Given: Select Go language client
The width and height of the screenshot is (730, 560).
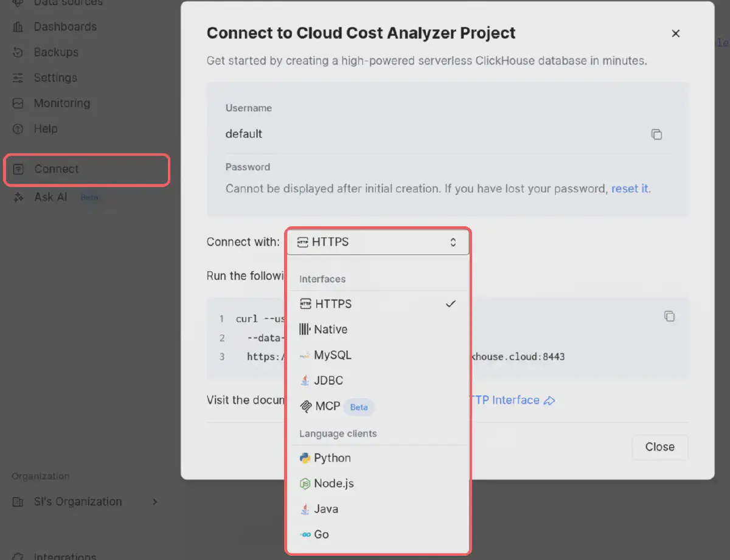Looking at the screenshot, I should (378, 534).
